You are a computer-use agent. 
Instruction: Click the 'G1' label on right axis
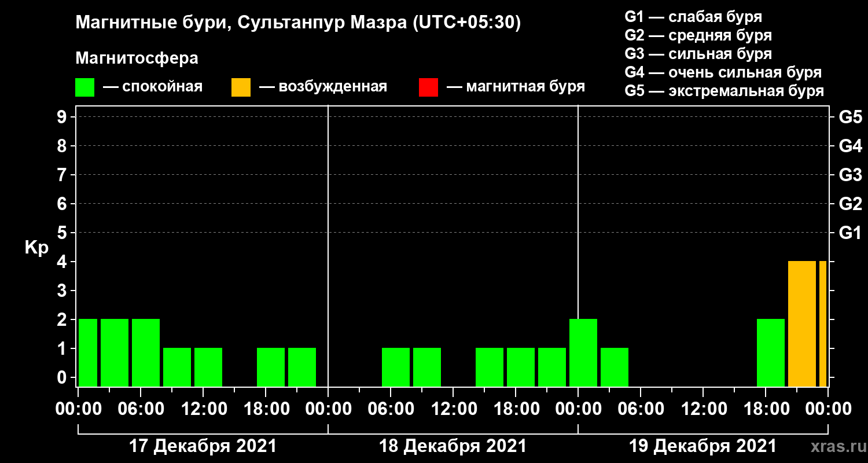850,233
